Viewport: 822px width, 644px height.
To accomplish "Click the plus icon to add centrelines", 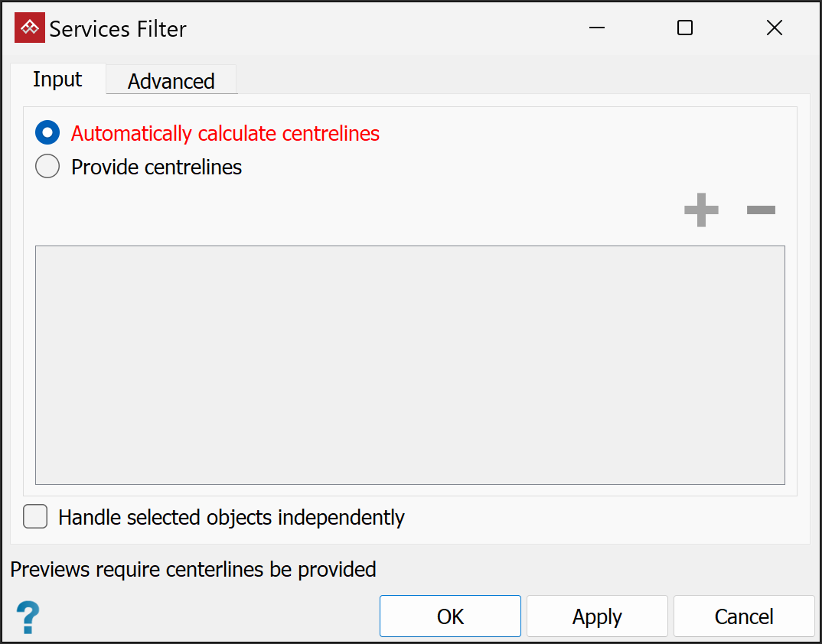I will coord(701,210).
